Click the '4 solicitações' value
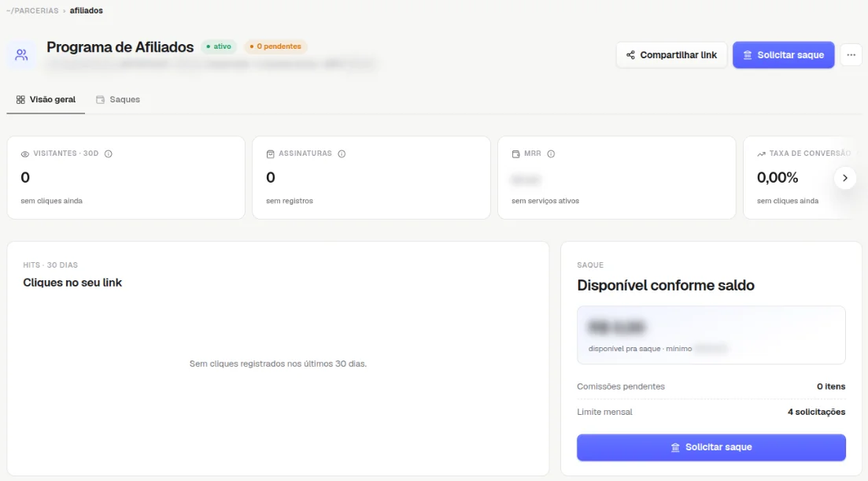 (x=817, y=412)
